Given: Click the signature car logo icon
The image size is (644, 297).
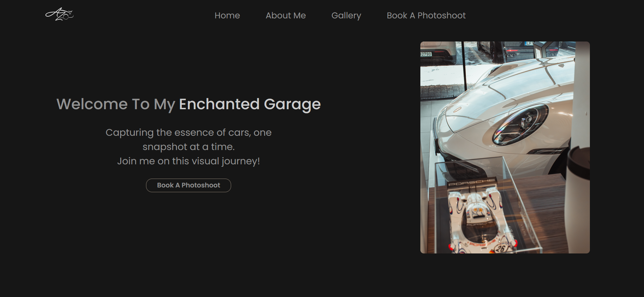Looking at the screenshot, I should 60,14.
